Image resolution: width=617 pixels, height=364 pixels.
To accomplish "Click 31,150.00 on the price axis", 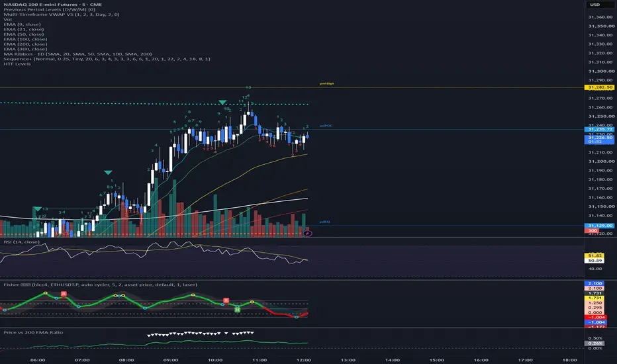I will click(601, 206).
